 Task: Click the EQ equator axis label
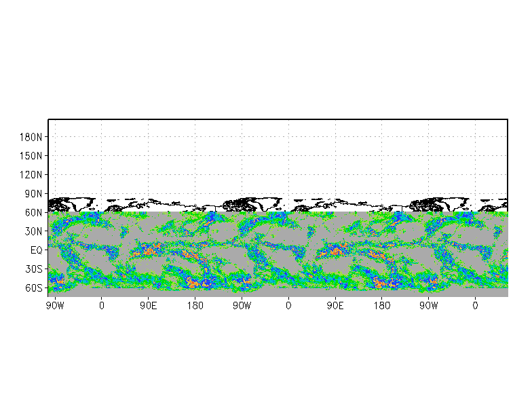coord(37,250)
